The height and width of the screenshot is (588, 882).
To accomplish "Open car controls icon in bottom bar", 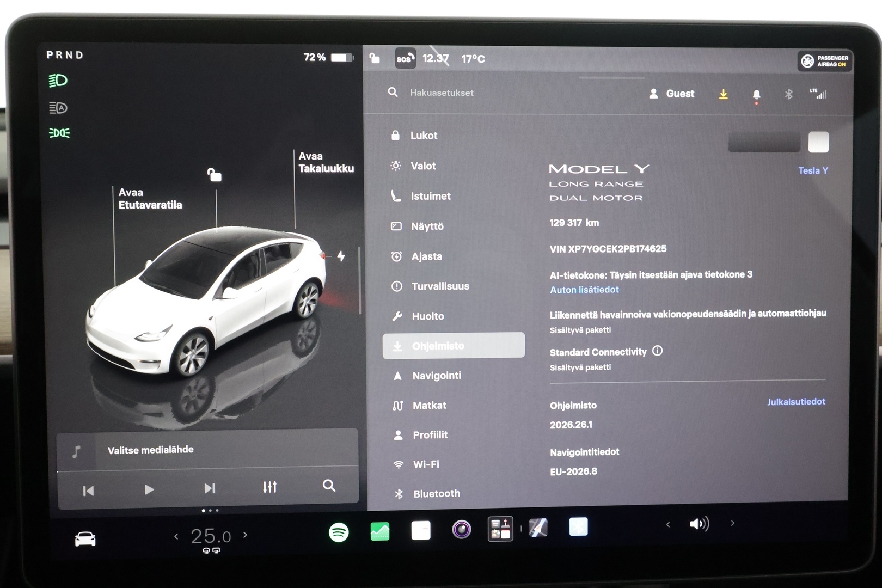I will [85, 539].
